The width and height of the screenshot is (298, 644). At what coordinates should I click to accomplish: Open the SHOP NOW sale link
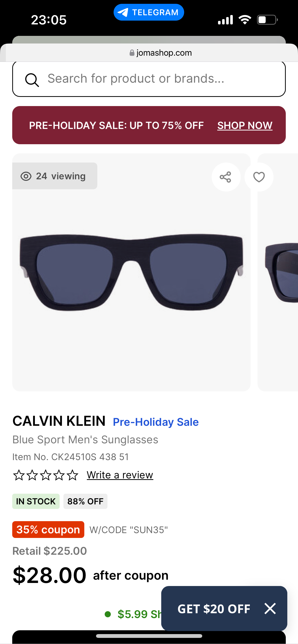coord(245,125)
